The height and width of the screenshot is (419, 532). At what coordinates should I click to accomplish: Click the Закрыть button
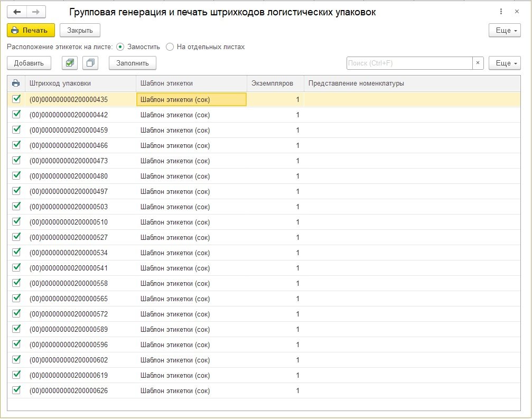click(x=80, y=30)
